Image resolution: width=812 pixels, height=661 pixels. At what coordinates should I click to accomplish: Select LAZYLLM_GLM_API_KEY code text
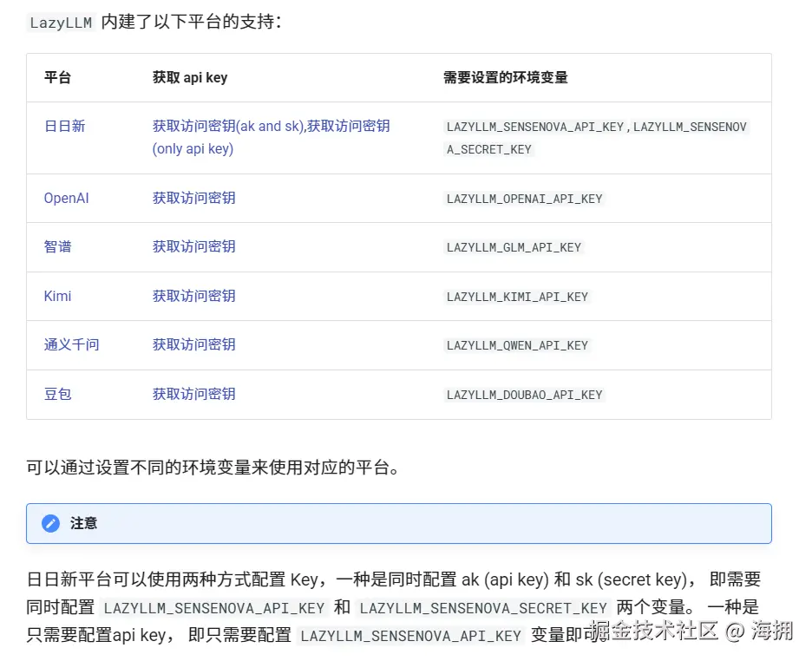pos(514,247)
